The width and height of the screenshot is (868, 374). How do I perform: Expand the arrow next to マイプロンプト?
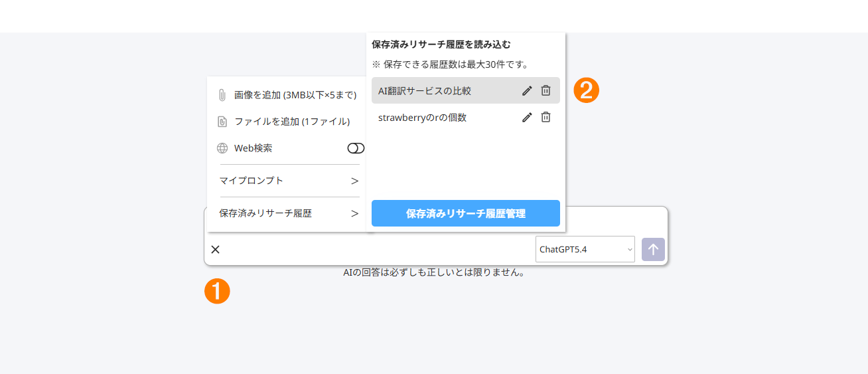pos(354,181)
